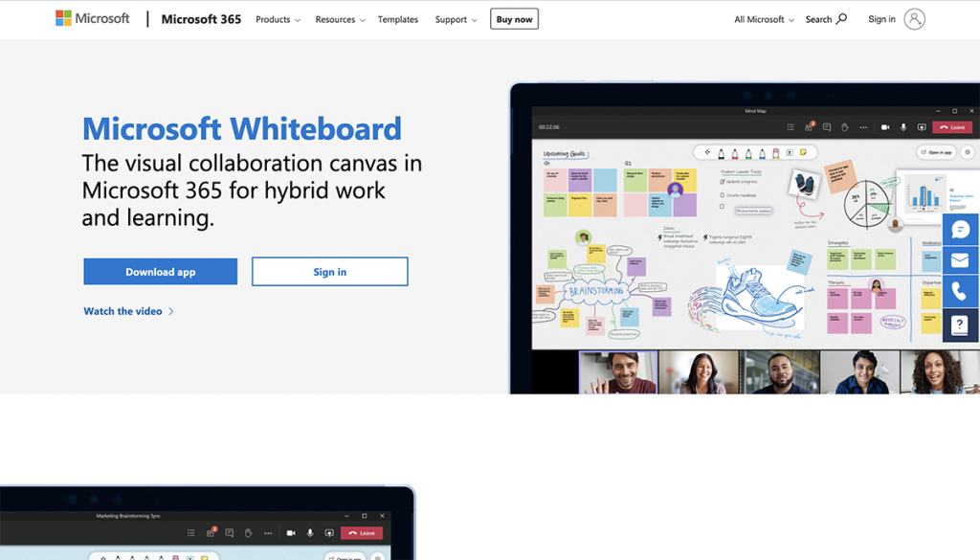
Task: Click the Download app button
Action: coord(160,271)
